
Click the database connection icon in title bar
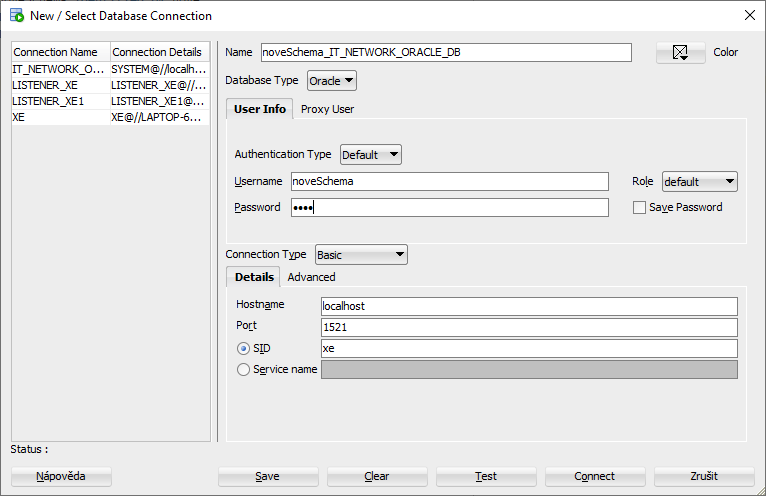(x=16, y=15)
